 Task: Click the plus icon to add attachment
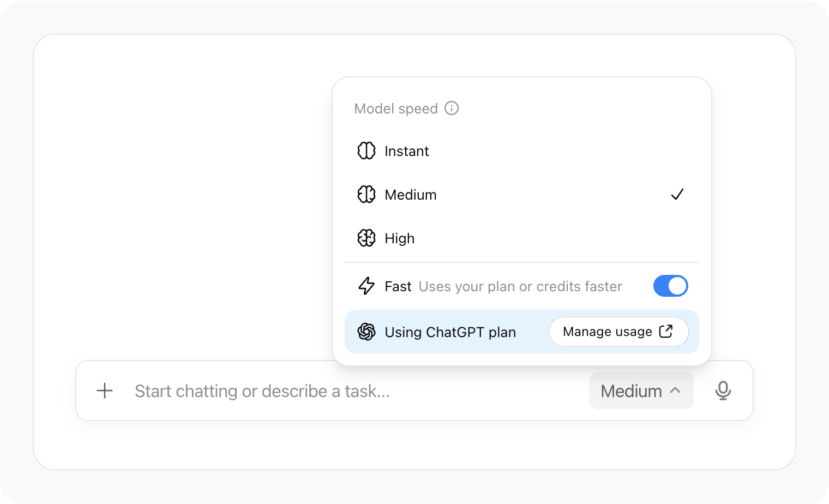pos(105,391)
